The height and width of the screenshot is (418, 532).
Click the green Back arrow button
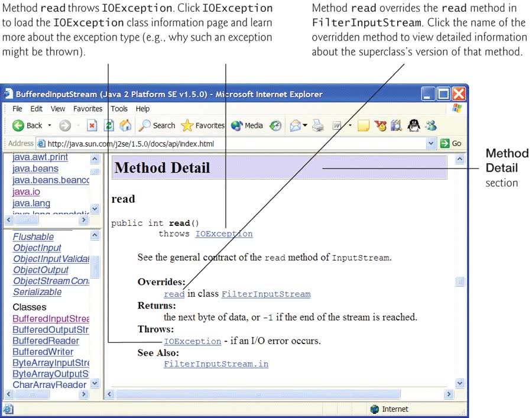[18, 126]
